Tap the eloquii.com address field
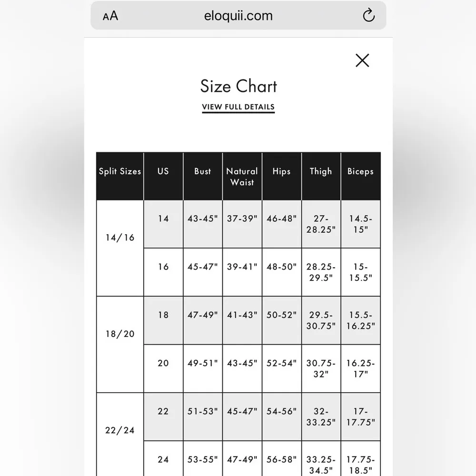Image resolution: width=476 pixels, height=476 pixels. (x=238, y=16)
